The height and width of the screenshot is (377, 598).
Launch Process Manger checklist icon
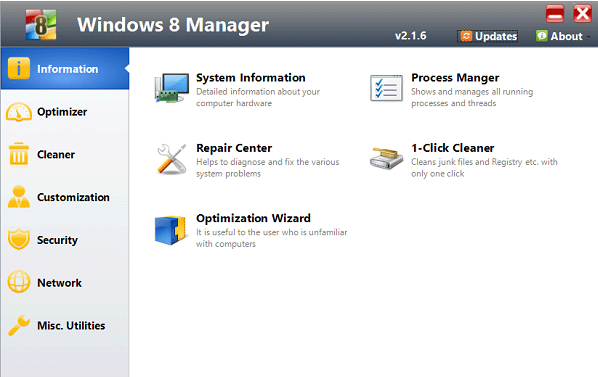pyautogui.click(x=386, y=88)
